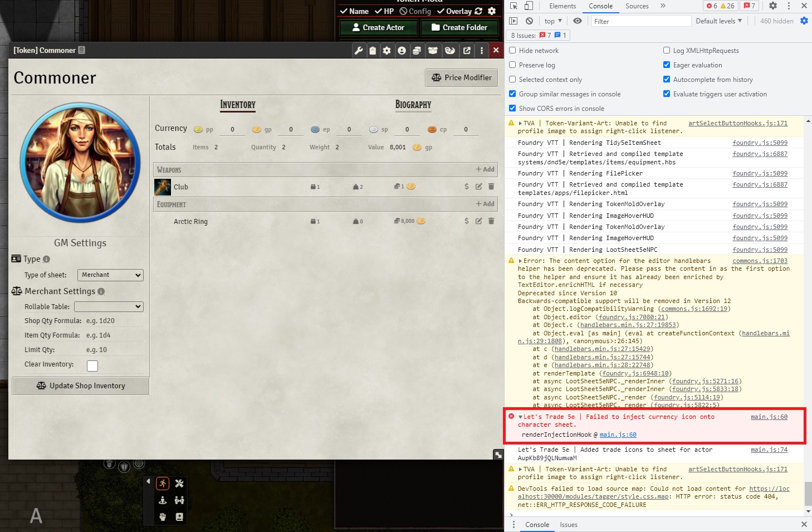Disable Eager evaluation in DevTools
This screenshot has width=812, height=532.
coord(667,65)
